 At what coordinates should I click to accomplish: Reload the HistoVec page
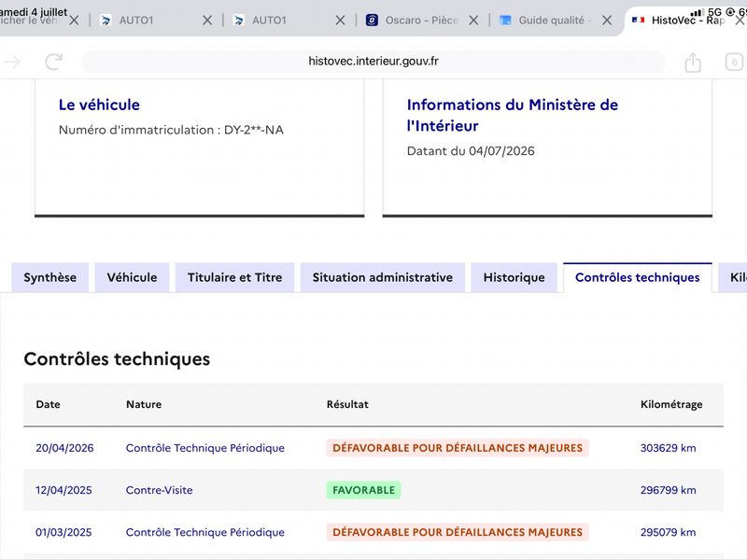click(x=54, y=62)
